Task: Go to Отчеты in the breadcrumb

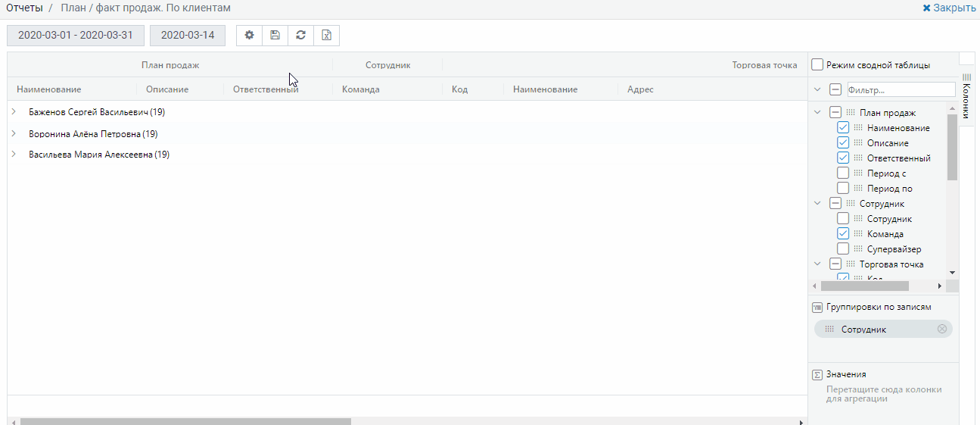Action: click(x=24, y=8)
